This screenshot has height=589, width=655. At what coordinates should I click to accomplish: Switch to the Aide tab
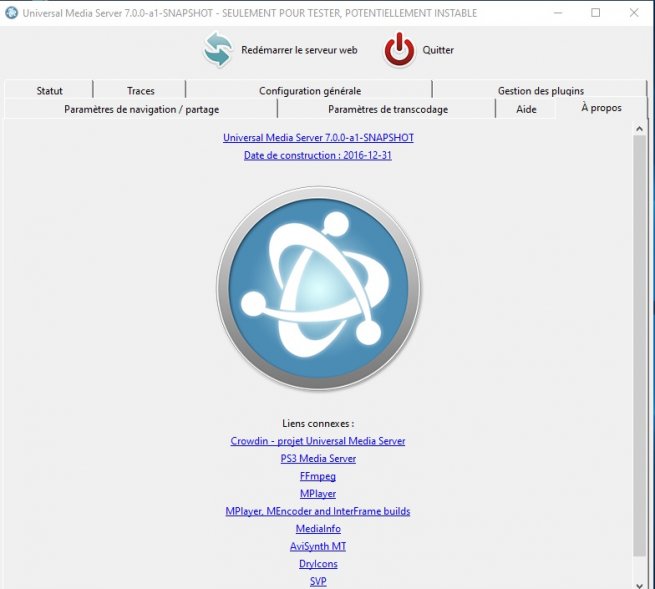click(x=526, y=109)
